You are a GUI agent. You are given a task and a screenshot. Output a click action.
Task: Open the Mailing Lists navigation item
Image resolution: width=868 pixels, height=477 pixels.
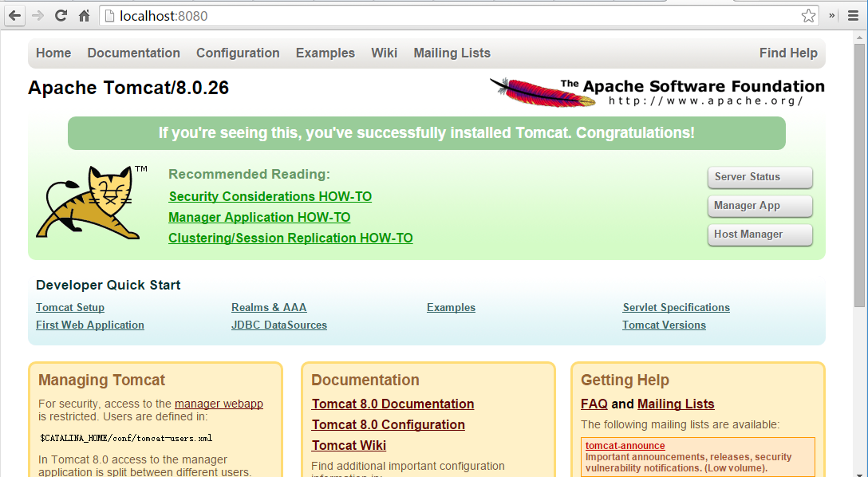tap(452, 53)
